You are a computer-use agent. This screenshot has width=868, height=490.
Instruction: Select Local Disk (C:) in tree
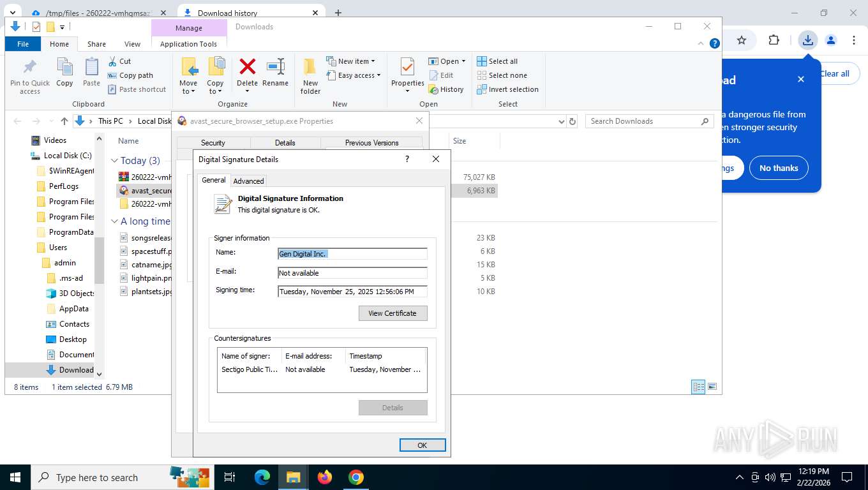(x=68, y=156)
